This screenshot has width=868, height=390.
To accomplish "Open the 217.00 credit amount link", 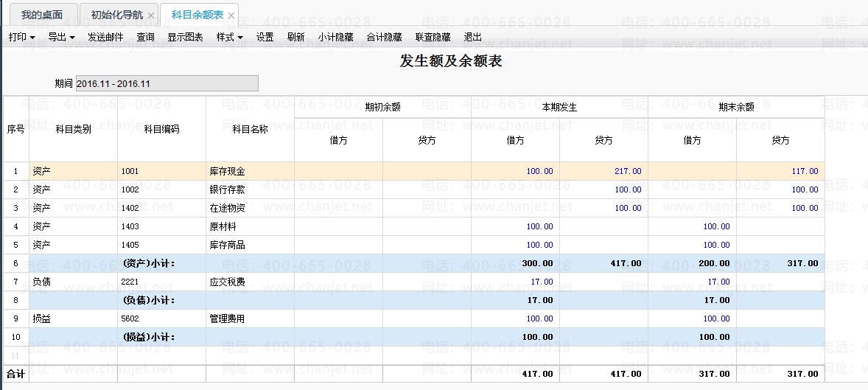I will [x=628, y=171].
